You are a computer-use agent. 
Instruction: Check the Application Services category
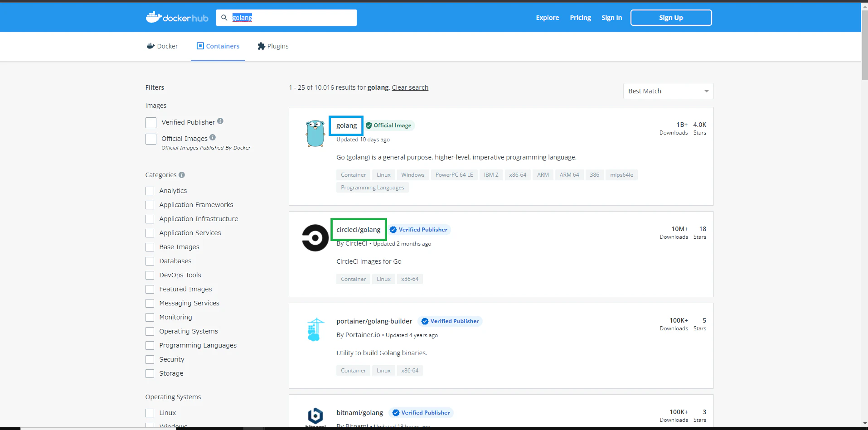pos(150,233)
